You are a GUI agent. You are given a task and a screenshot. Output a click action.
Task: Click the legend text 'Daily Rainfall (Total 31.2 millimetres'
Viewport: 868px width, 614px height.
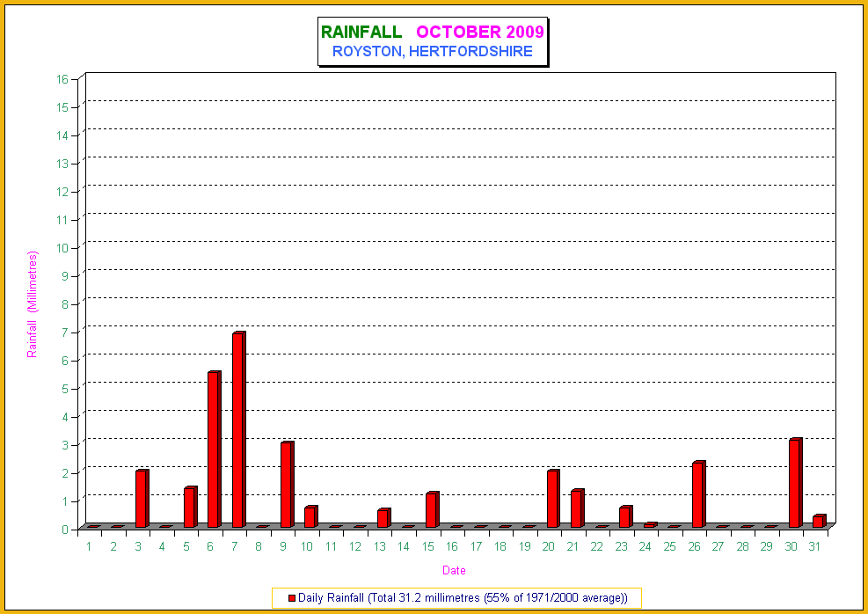(x=389, y=598)
